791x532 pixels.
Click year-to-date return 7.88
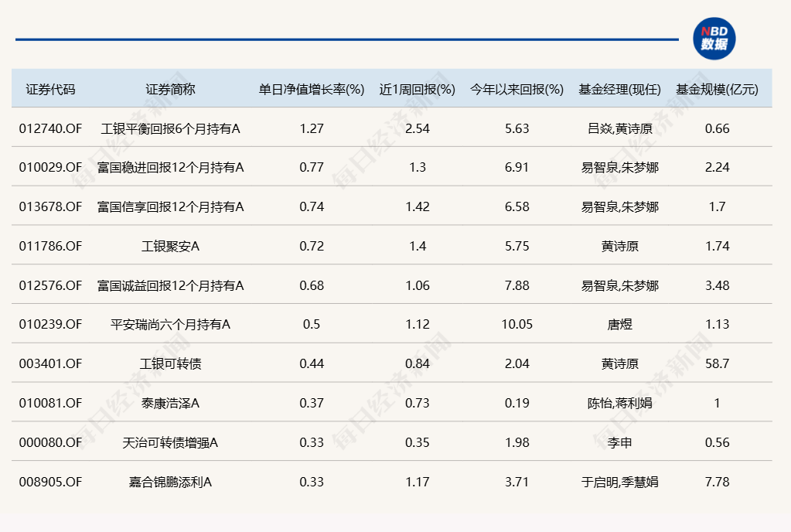pyautogui.click(x=517, y=285)
